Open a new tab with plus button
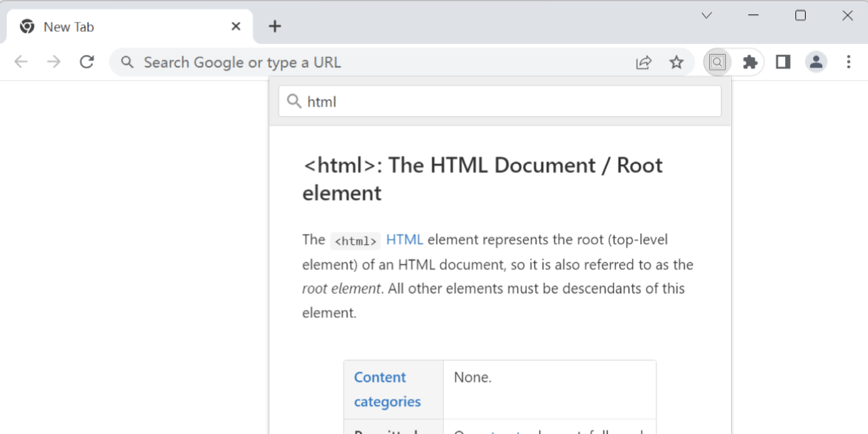868x434 pixels. point(275,26)
